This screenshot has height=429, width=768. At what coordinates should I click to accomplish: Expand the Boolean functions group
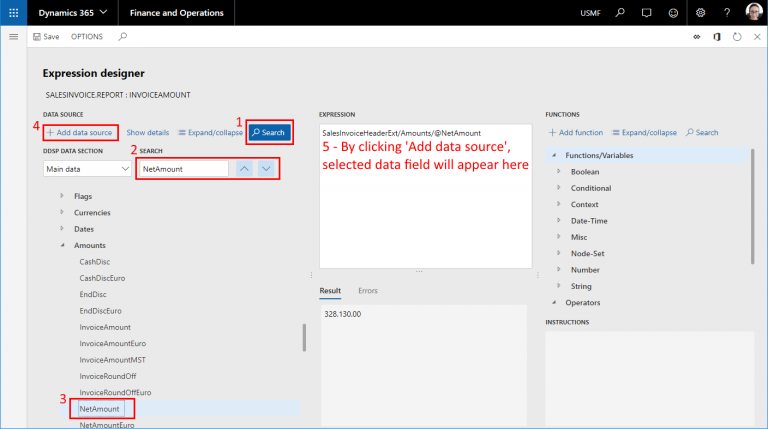point(559,172)
